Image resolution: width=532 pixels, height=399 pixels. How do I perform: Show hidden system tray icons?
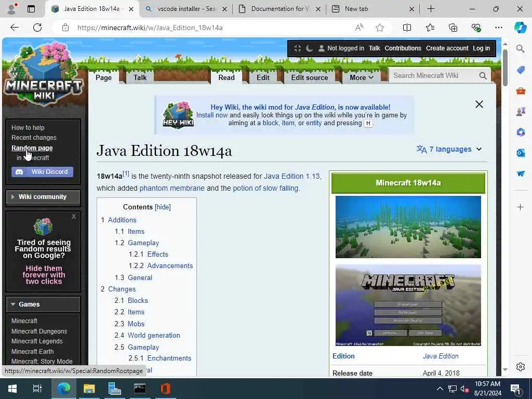pos(440,389)
